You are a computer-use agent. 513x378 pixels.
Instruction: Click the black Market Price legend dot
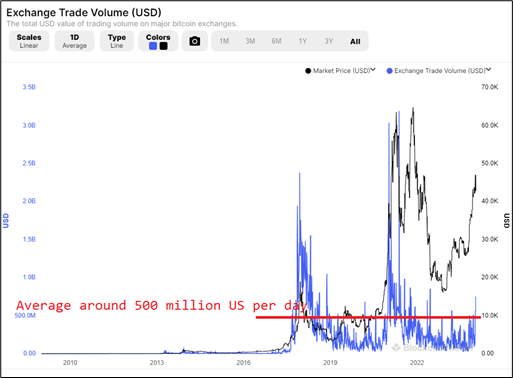(308, 71)
